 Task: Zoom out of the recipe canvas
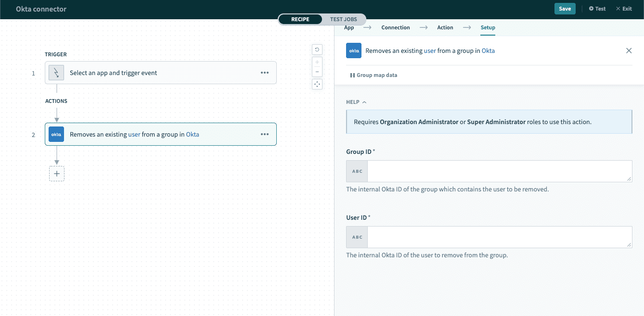pyautogui.click(x=317, y=72)
